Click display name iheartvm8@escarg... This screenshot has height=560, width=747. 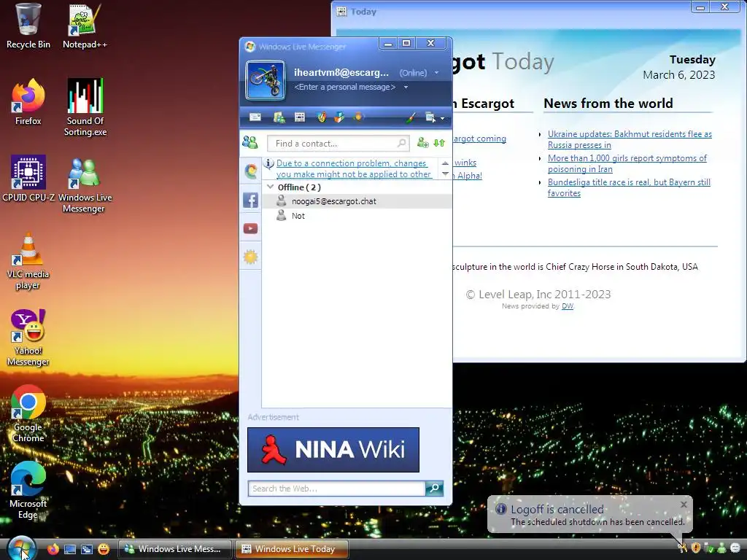pos(341,72)
